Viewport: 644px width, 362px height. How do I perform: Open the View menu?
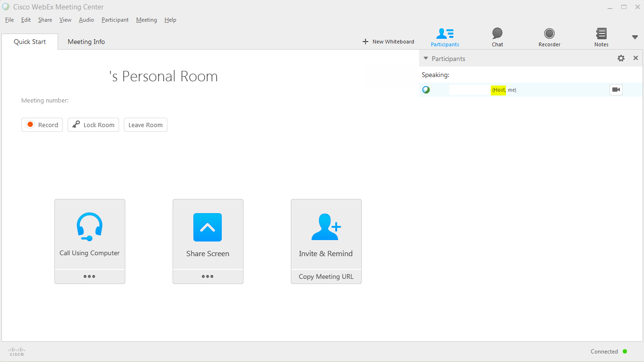click(66, 20)
